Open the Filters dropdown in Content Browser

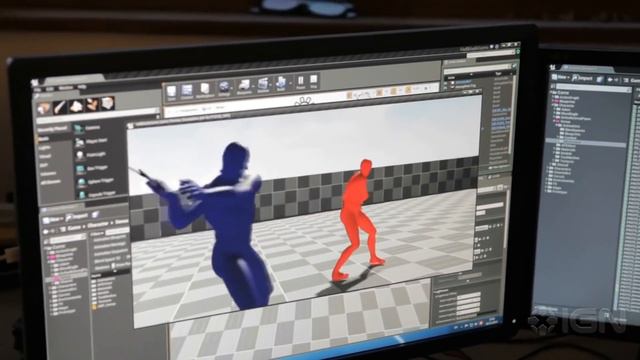click(97, 234)
